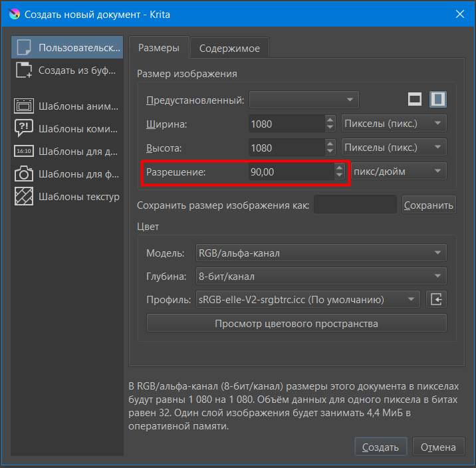The height and width of the screenshot is (468, 476).
Task: Select photo templates camera icon
Action: pyautogui.click(x=24, y=174)
